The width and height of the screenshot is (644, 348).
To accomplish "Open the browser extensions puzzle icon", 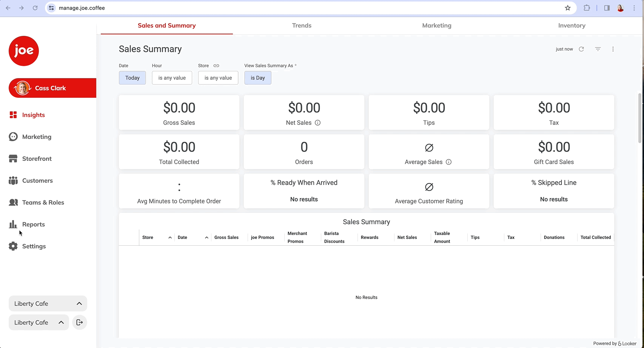I will coord(587,8).
